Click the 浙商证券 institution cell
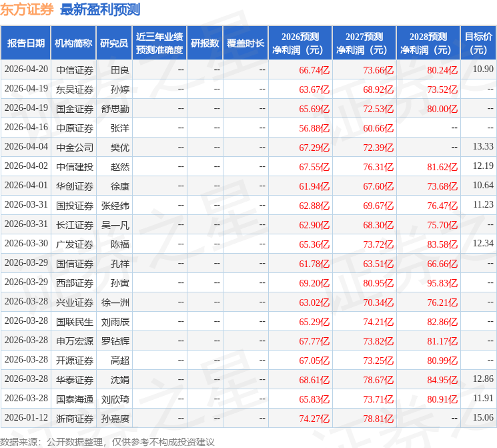Image resolution: width=497 pixels, height=448 pixels. tap(75, 419)
